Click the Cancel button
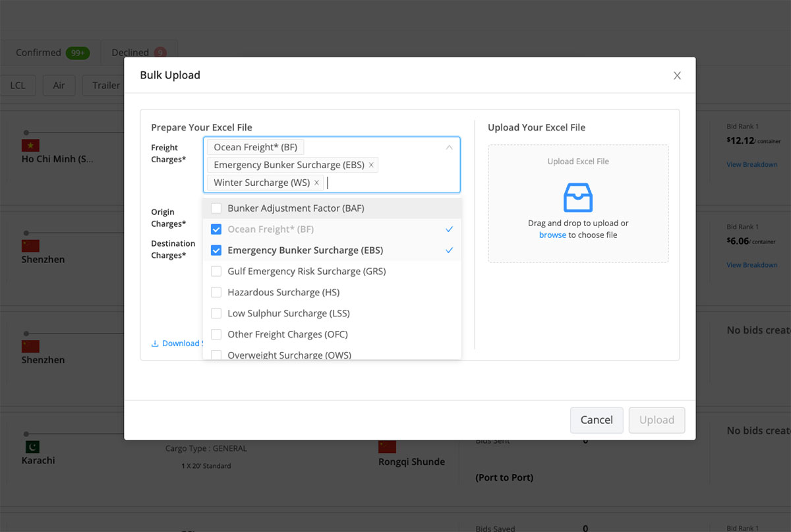The width and height of the screenshot is (791, 532). [597, 420]
